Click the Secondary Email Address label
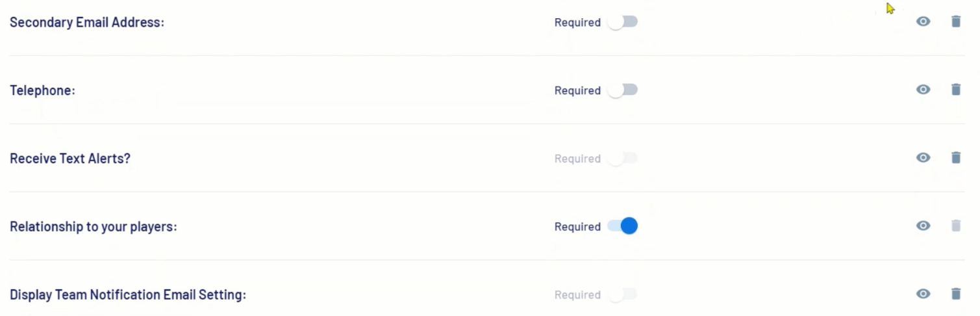The width and height of the screenshot is (980, 316). 87,23
